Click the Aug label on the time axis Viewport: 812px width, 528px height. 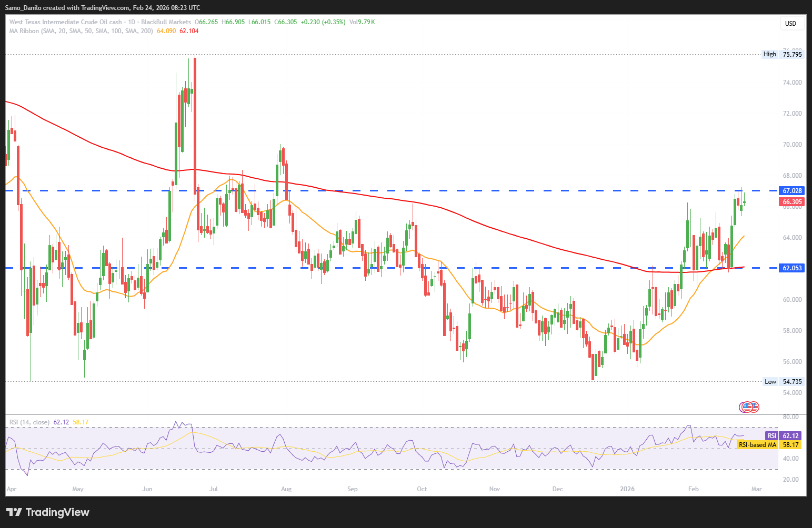tap(286, 489)
